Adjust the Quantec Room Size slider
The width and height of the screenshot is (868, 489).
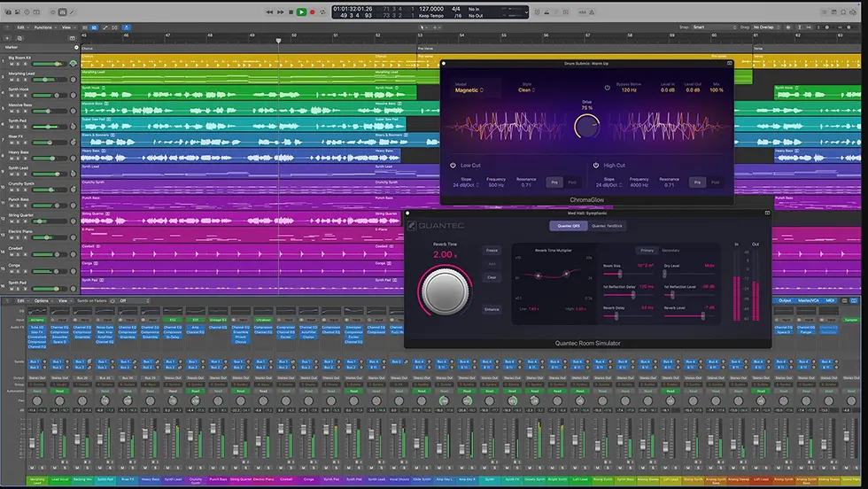[628, 274]
